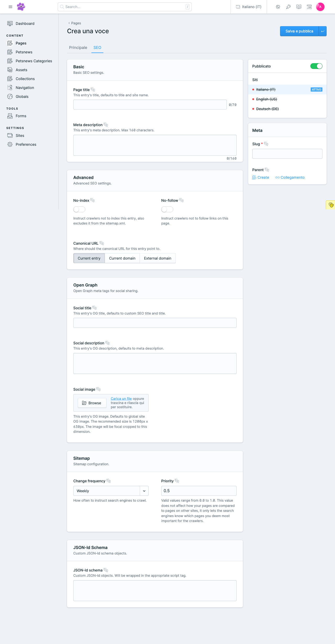Image resolution: width=335 pixels, height=644 pixels.
Task: Click the Petsnews sidebar icon
Action: [x=10, y=52]
